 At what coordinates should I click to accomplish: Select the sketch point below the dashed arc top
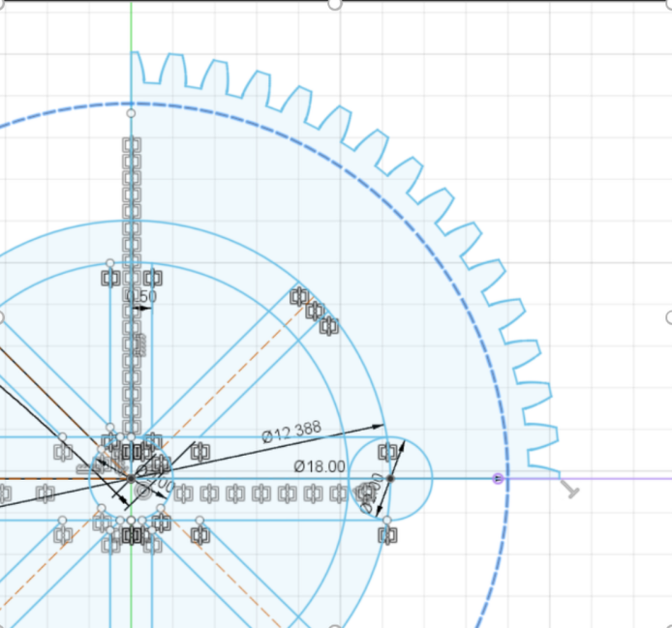pos(131,113)
